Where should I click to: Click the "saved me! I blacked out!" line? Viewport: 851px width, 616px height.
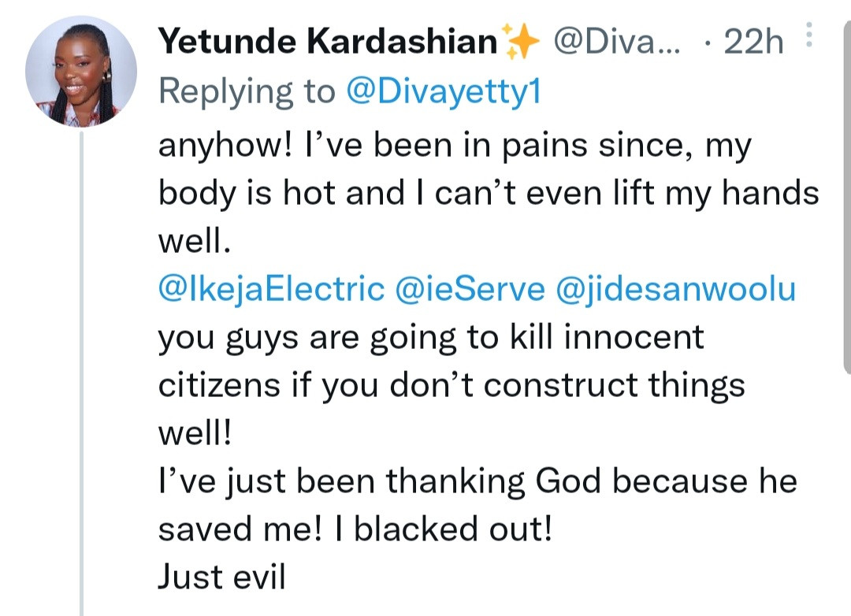coord(355,529)
